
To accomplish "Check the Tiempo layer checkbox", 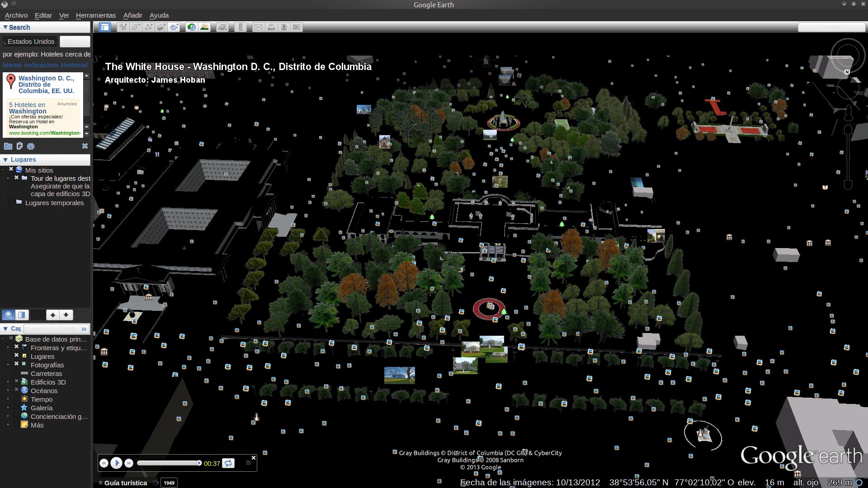I will coord(17,399).
